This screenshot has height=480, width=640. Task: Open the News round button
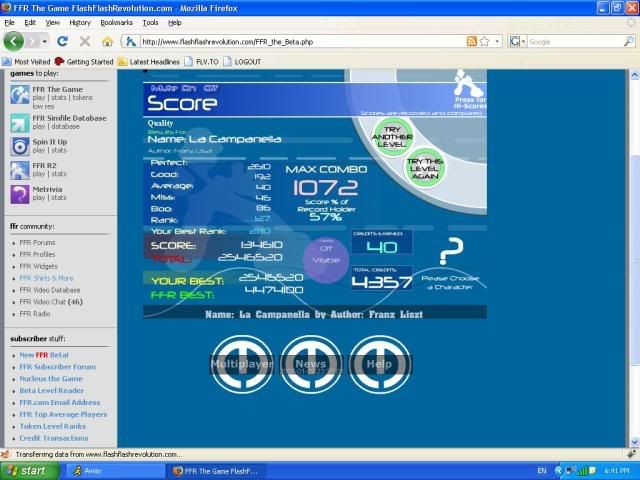311,364
